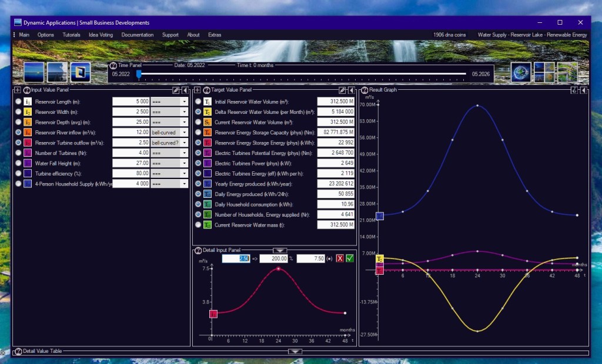Click the 1906 dna coins label
The image size is (602, 364).
point(449,35)
